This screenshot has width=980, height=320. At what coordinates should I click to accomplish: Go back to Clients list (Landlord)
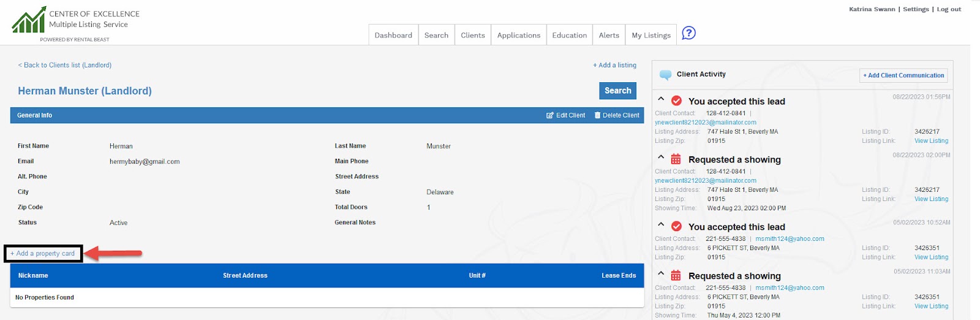tap(65, 65)
